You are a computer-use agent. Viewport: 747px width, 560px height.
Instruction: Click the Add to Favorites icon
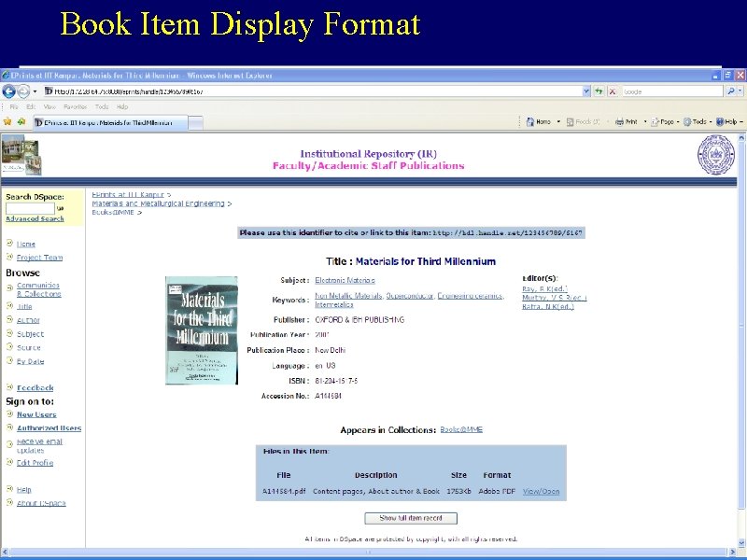pos(21,120)
